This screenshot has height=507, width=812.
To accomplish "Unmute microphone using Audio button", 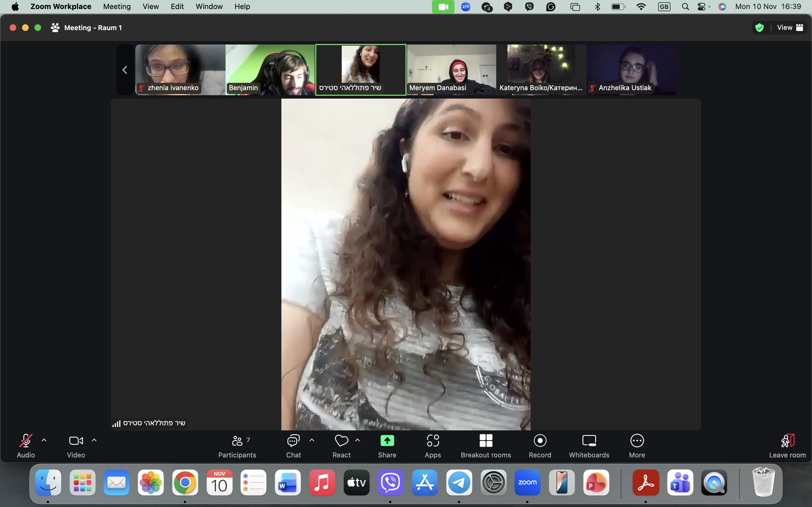I will point(26,446).
